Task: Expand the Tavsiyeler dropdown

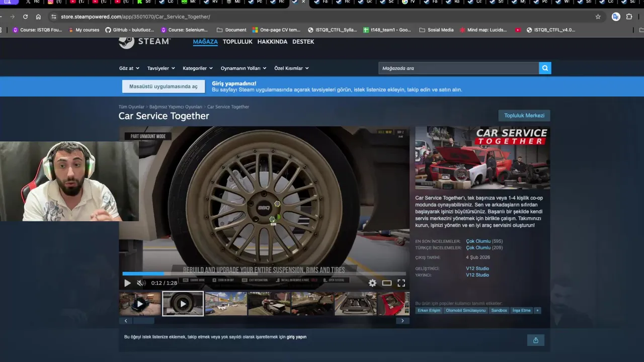Action: (161, 68)
